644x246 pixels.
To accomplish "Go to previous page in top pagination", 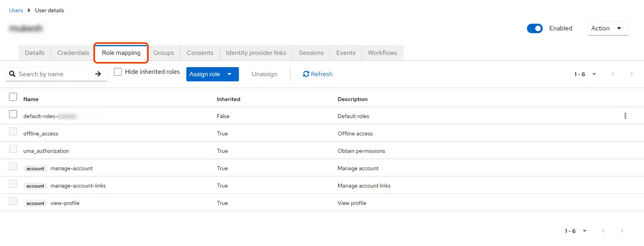I will [613, 74].
